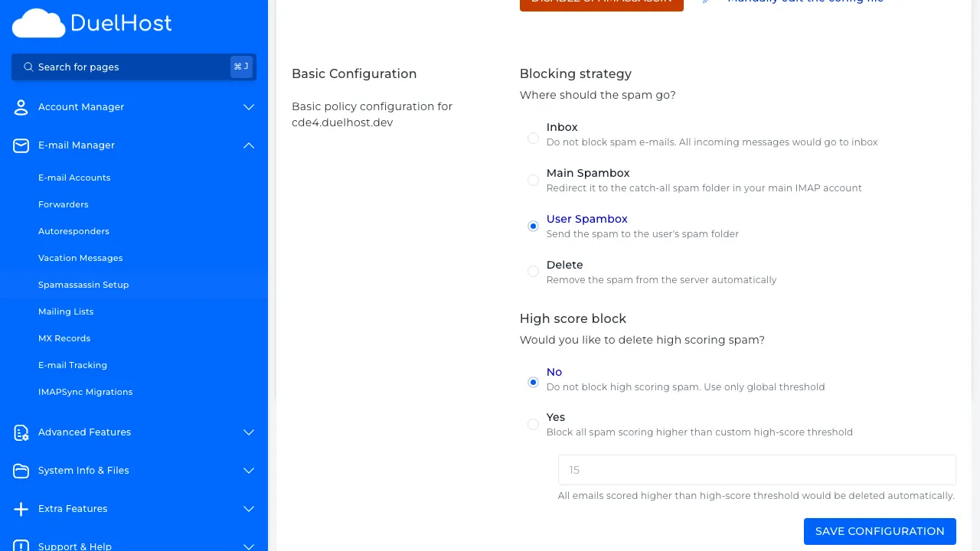The height and width of the screenshot is (551, 980).
Task: Click the high-score threshold input field
Action: pyautogui.click(x=756, y=470)
